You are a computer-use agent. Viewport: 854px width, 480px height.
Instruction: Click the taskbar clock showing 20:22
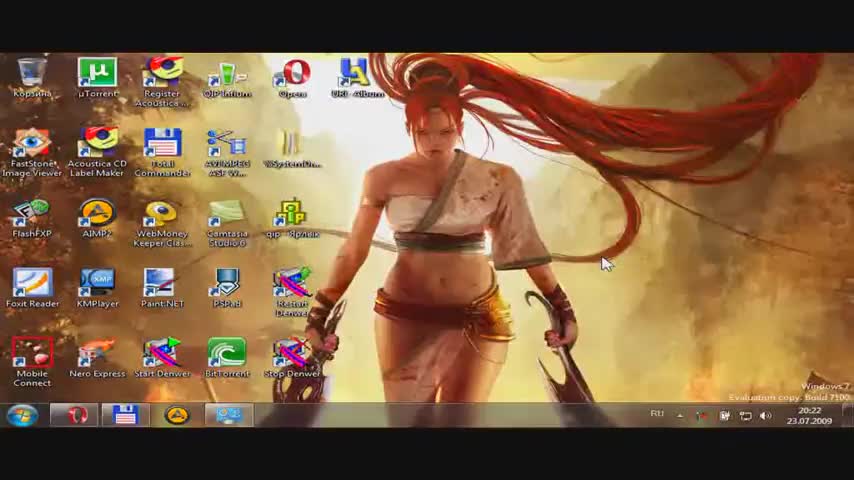pyautogui.click(x=810, y=415)
